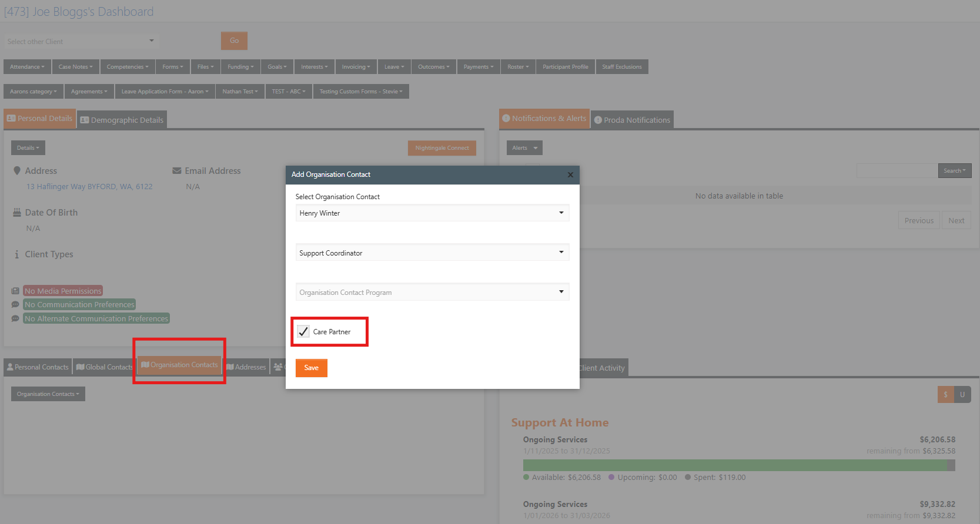Open the Details dropdown button
The width and height of the screenshot is (980, 524).
click(28, 148)
